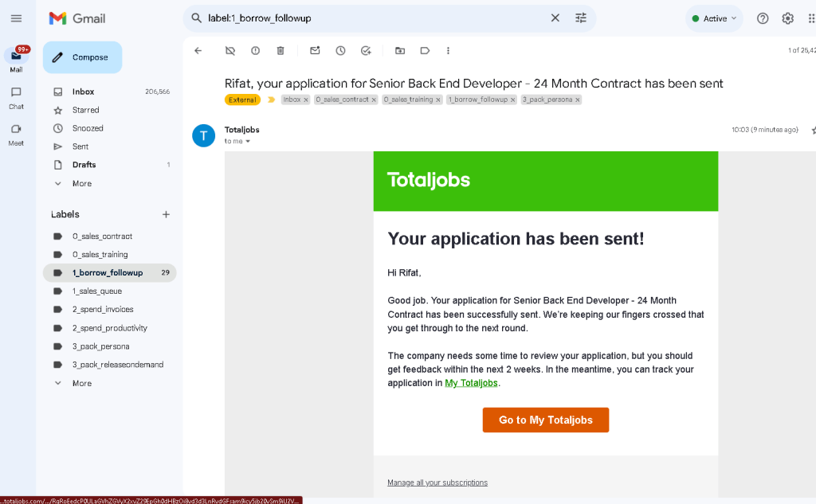The image size is (816, 504).
Task: Open the More options three-dot menu
Action: [448, 50]
